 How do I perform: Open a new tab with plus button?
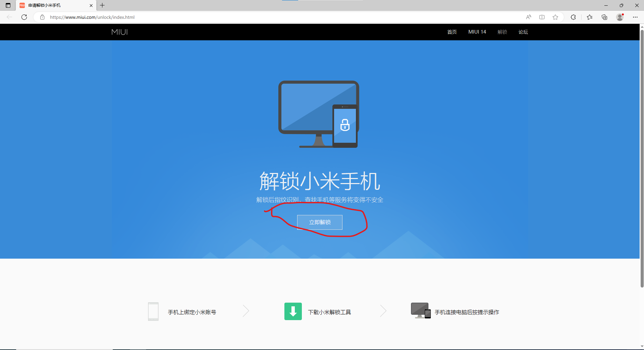point(102,5)
